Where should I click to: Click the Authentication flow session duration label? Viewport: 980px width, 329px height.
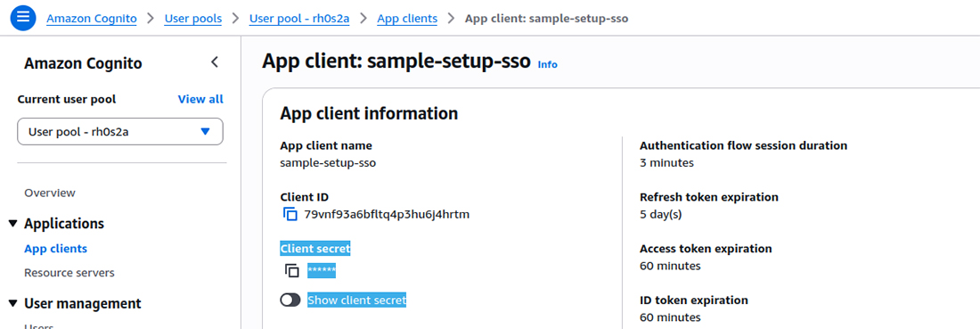click(x=744, y=145)
